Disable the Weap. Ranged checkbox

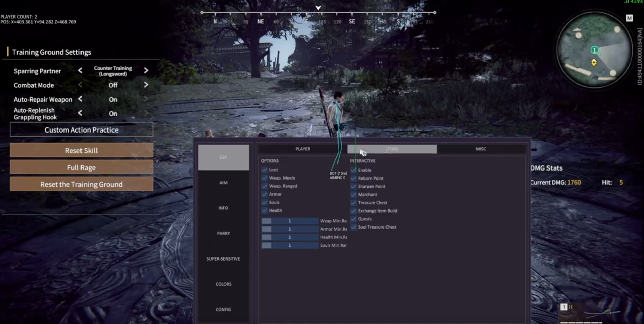pos(265,186)
